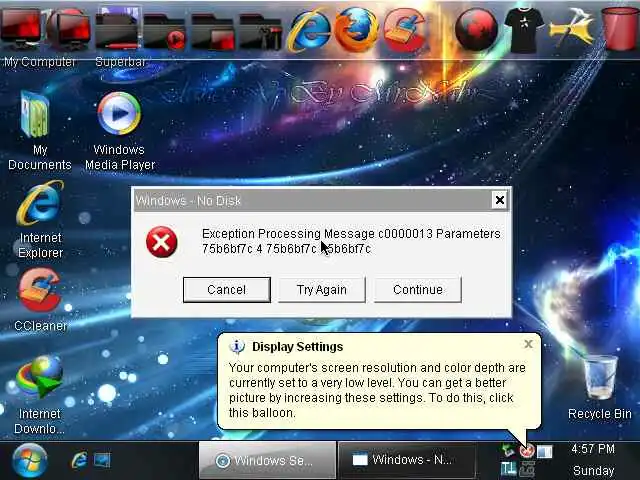Image resolution: width=640 pixels, height=480 pixels.
Task: Click the red shield tray icon
Action: (x=527, y=451)
